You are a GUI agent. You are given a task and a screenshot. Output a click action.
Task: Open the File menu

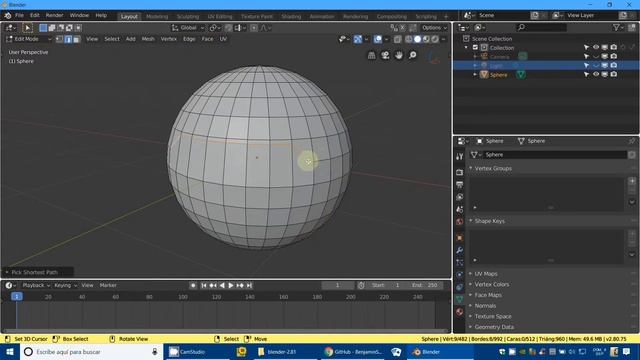tap(19, 16)
